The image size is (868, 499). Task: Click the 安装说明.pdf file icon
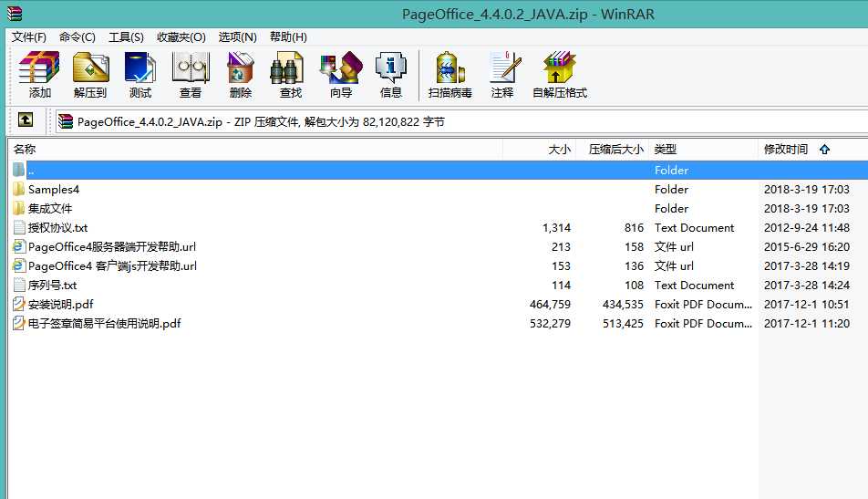click(x=19, y=304)
